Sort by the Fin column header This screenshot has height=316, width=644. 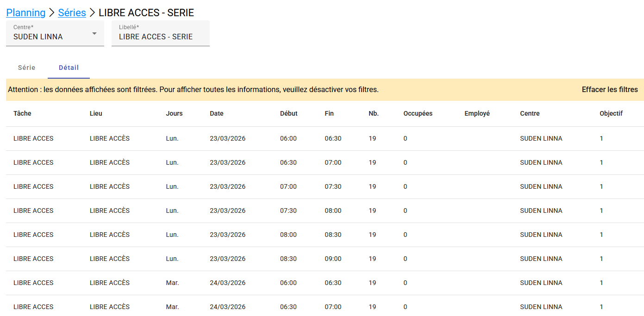point(329,113)
